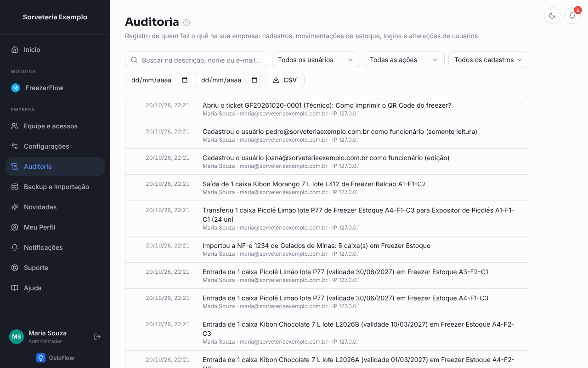Click the FreezerFlow snowflake icon
The image size is (588, 368).
(16, 88)
